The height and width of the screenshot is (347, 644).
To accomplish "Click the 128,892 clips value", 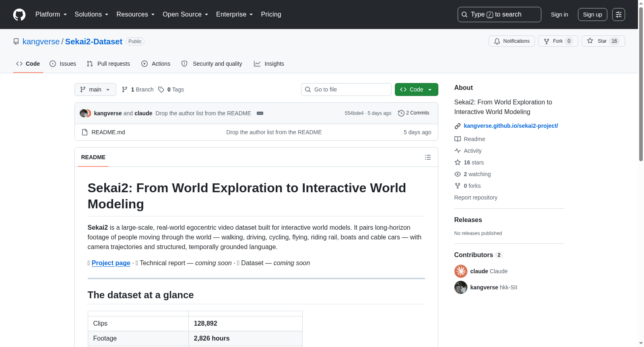I will point(206,324).
